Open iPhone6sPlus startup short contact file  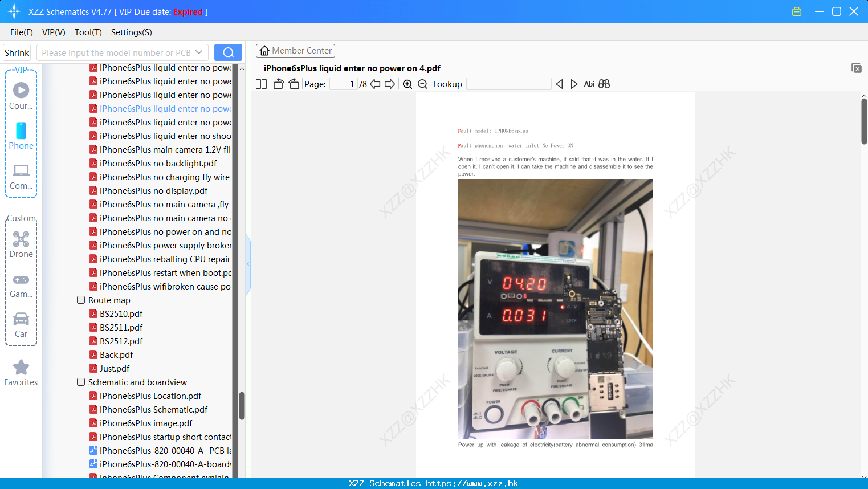pos(160,437)
